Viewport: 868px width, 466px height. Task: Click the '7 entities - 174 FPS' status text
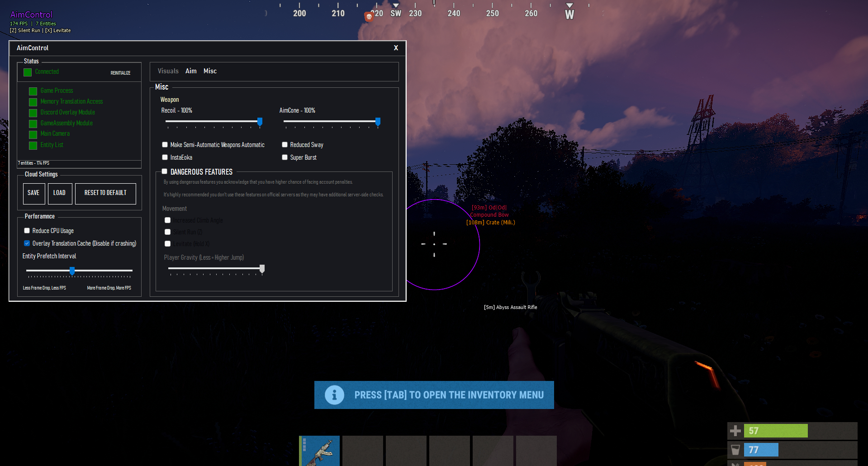(33, 163)
